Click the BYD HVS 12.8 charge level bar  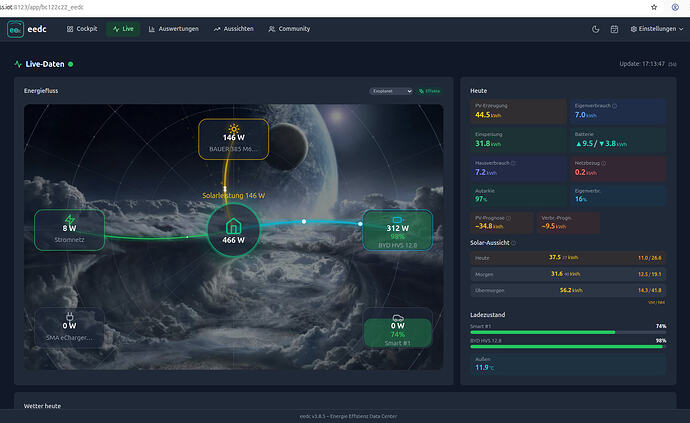click(568, 347)
